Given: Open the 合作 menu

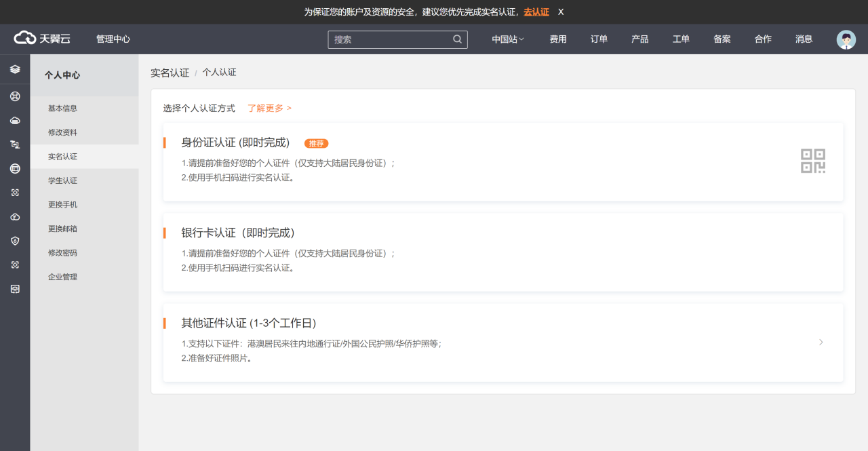Looking at the screenshot, I should [x=763, y=39].
